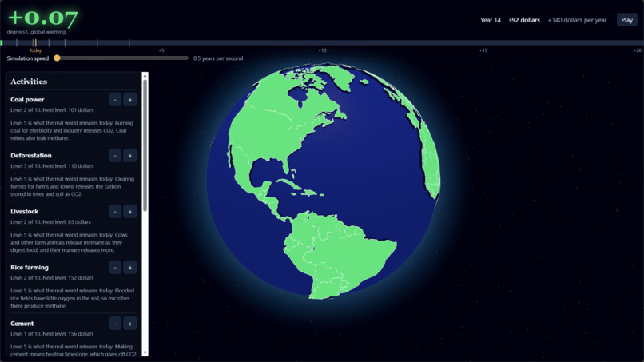Click the 392 dollars balance

pos(524,20)
